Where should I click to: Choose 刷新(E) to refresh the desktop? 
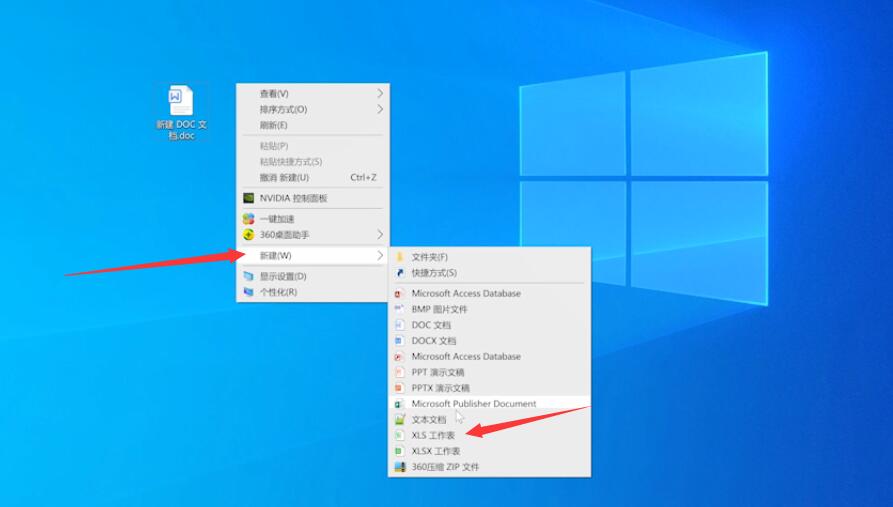point(312,125)
